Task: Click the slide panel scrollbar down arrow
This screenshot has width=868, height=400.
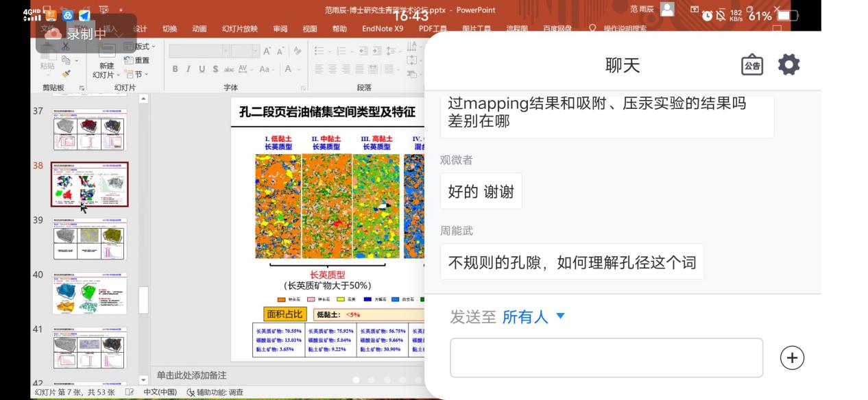Action: 143,380
